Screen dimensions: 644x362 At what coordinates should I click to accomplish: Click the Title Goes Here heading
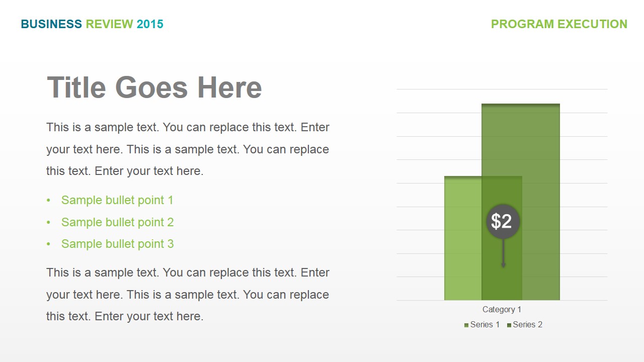(x=154, y=88)
